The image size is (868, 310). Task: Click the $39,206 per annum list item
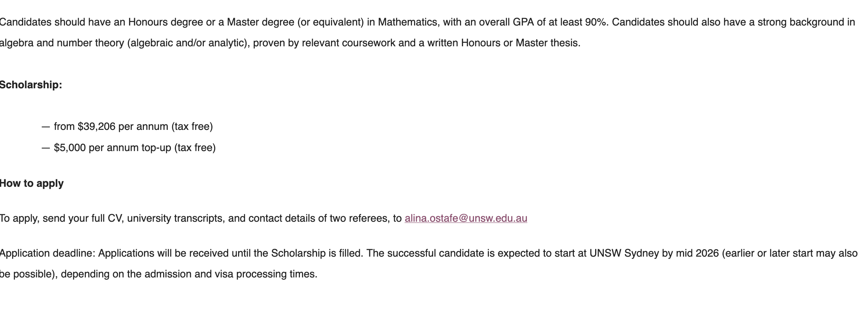(133, 126)
